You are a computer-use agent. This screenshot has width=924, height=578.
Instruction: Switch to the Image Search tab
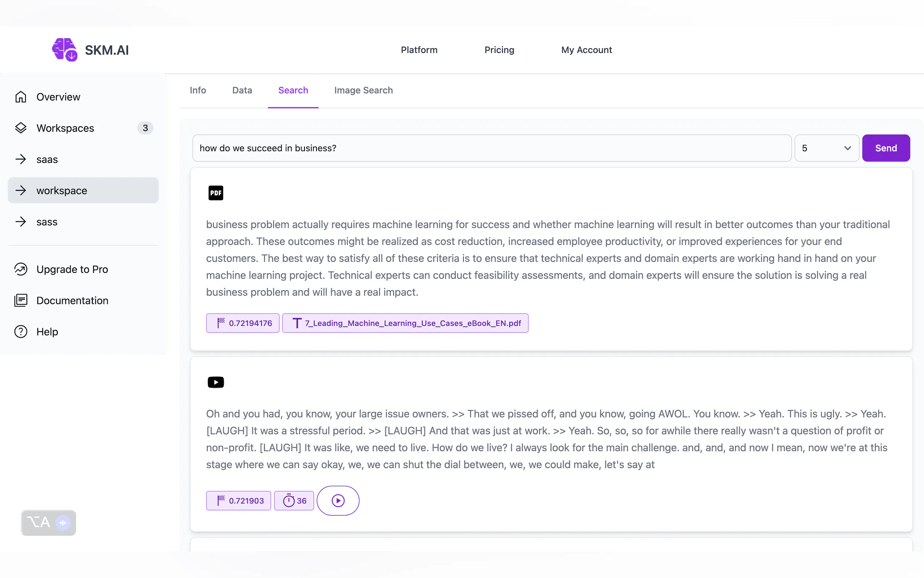click(363, 91)
